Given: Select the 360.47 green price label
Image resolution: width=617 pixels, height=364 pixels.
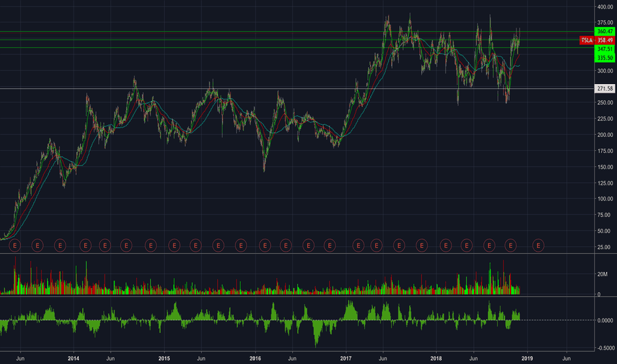Looking at the screenshot, I should pyautogui.click(x=605, y=32).
